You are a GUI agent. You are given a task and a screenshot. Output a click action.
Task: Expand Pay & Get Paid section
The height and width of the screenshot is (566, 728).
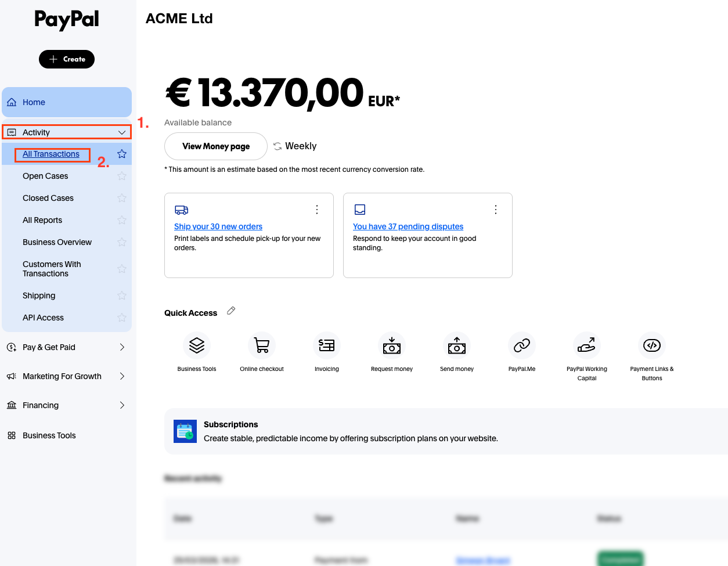click(x=122, y=347)
